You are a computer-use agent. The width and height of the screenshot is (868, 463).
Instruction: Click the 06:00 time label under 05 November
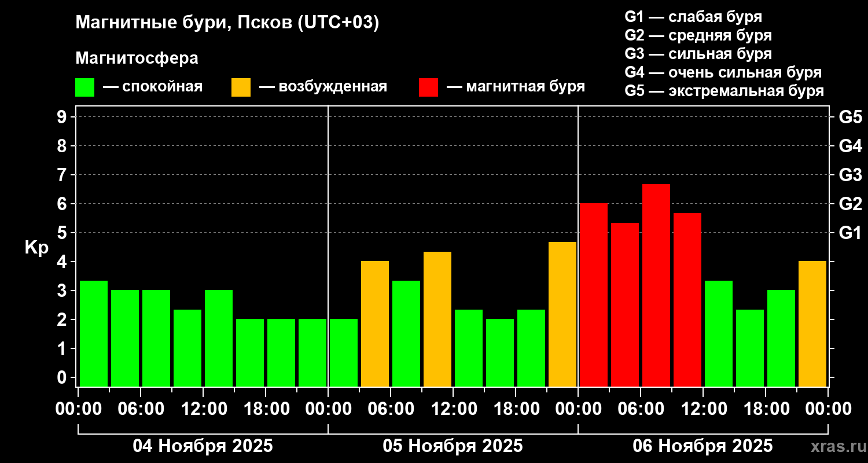pos(391,409)
